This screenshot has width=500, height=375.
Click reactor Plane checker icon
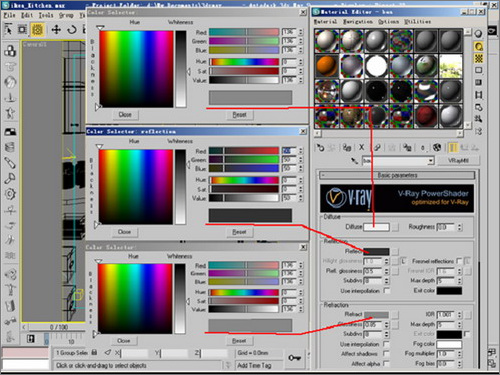click(10, 132)
